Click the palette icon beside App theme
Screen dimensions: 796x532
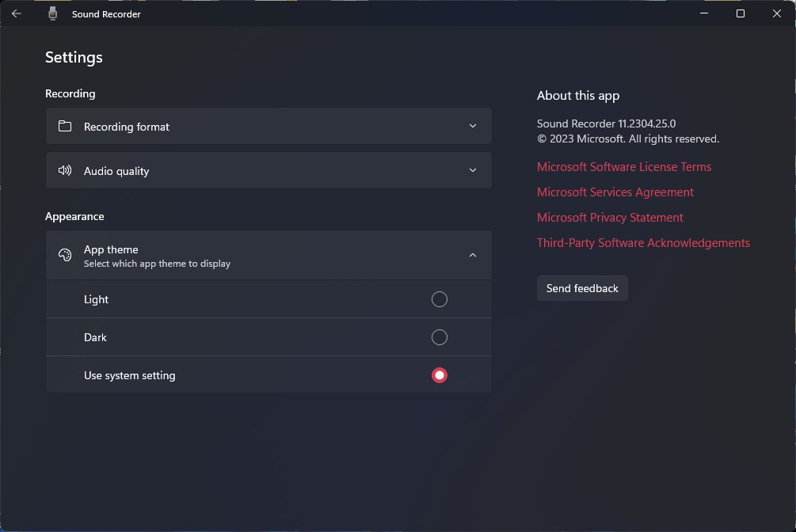point(65,255)
